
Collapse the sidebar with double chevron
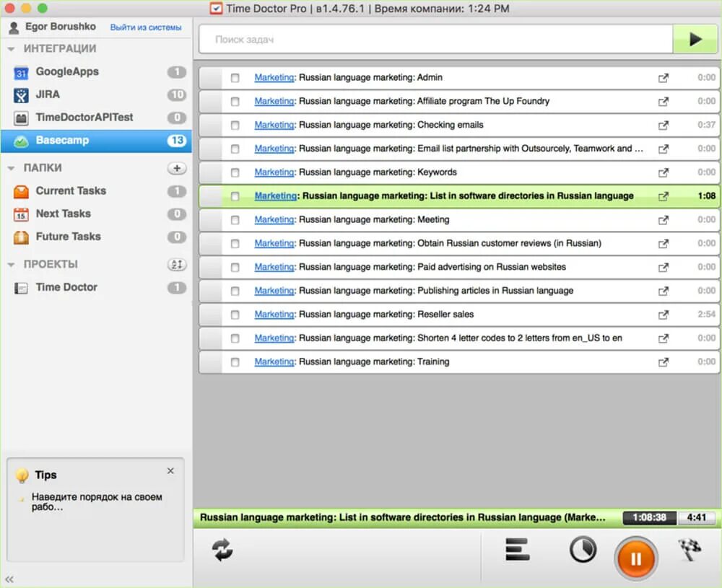(x=9, y=579)
